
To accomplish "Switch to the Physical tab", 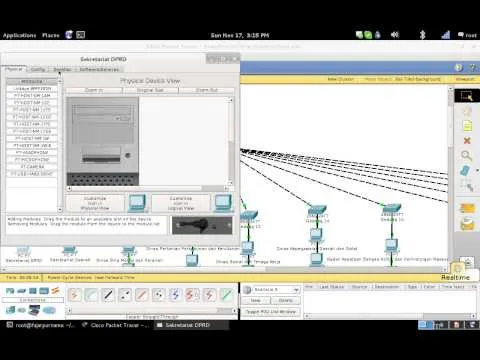I will [x=14, y=69].
